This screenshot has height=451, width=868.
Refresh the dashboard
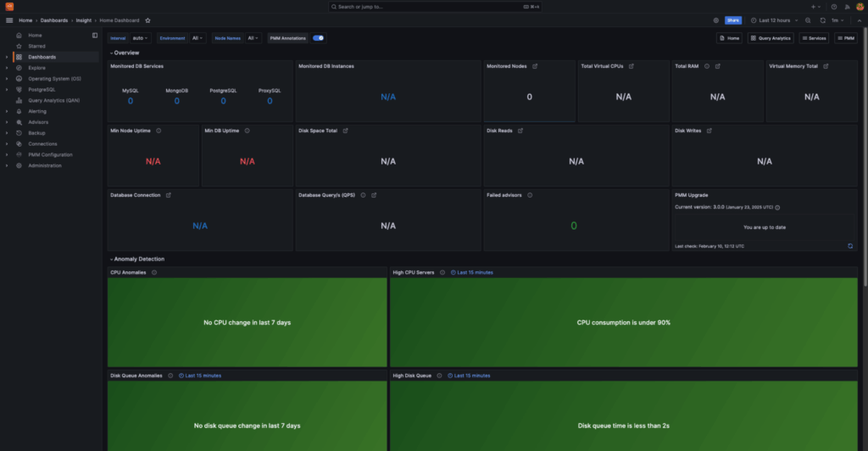pos(822,20)
